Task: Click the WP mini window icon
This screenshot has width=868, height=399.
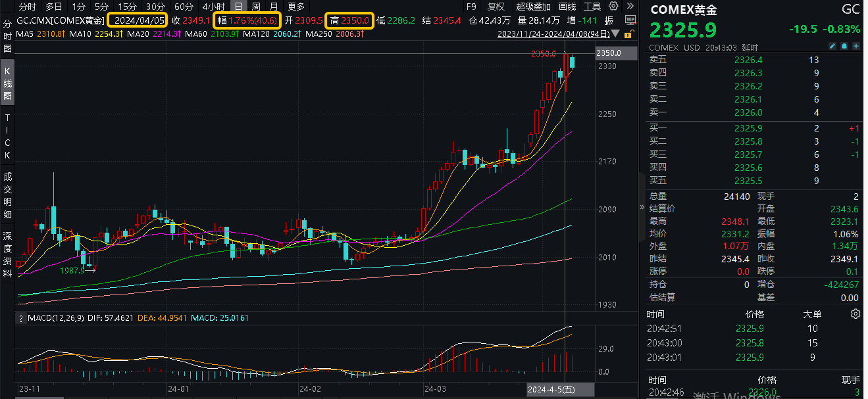Action: coord(630,20)
